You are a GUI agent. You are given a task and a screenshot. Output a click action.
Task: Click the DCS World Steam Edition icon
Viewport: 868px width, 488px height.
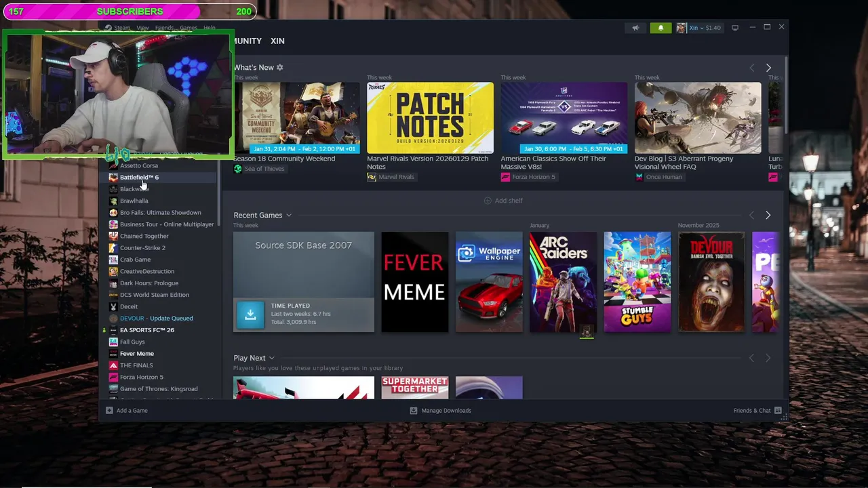113,295
